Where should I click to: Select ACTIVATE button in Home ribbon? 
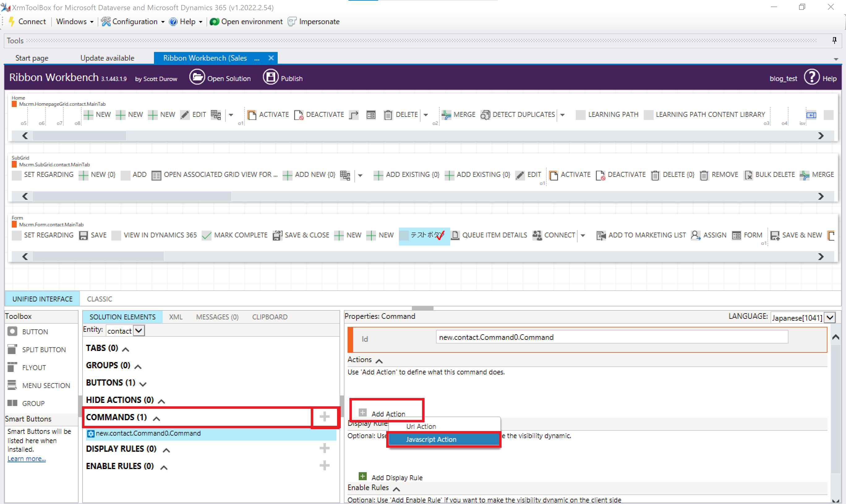(268, 115)
